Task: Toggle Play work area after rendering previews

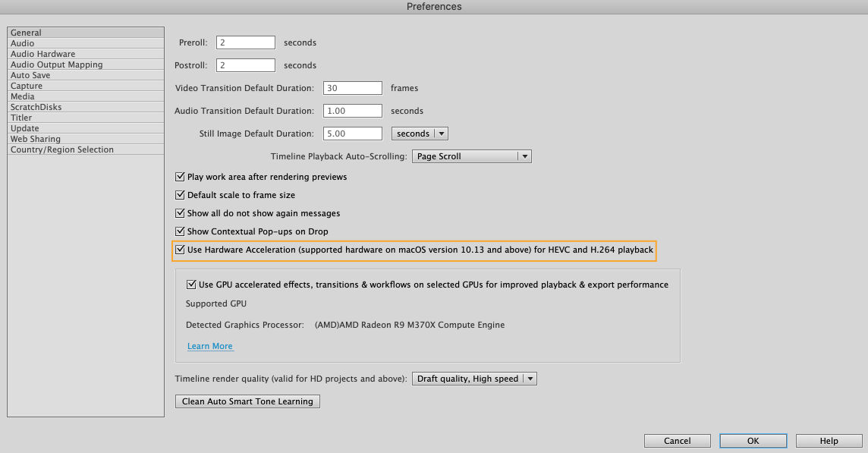Action: [180, 177]
